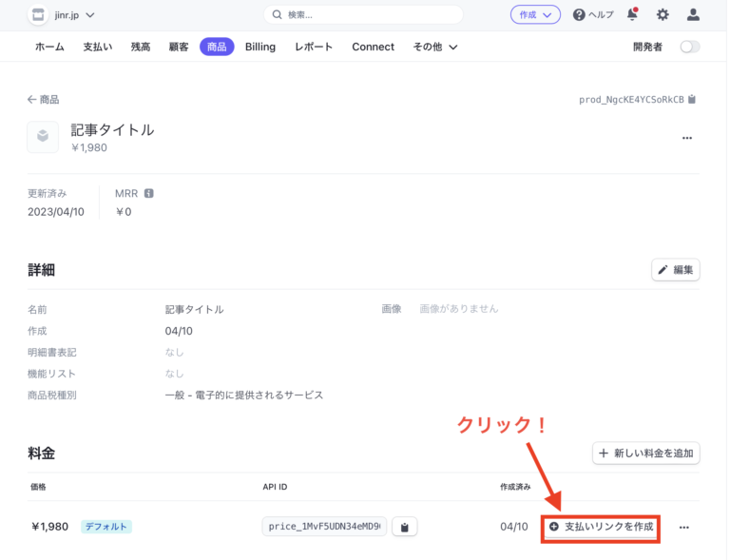Open the 作成 create dropdown
Image resolution: width=730 pixels, height=560 pixels.
(x=535, y=14)
